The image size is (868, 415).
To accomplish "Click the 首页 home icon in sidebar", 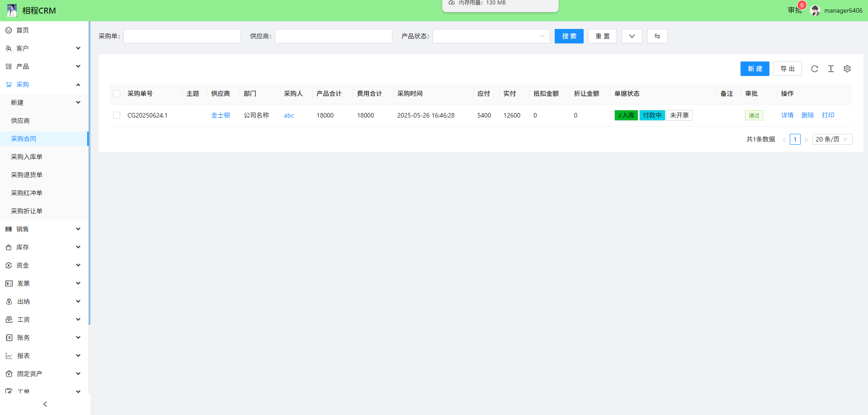I will click(x=9, y=30).
